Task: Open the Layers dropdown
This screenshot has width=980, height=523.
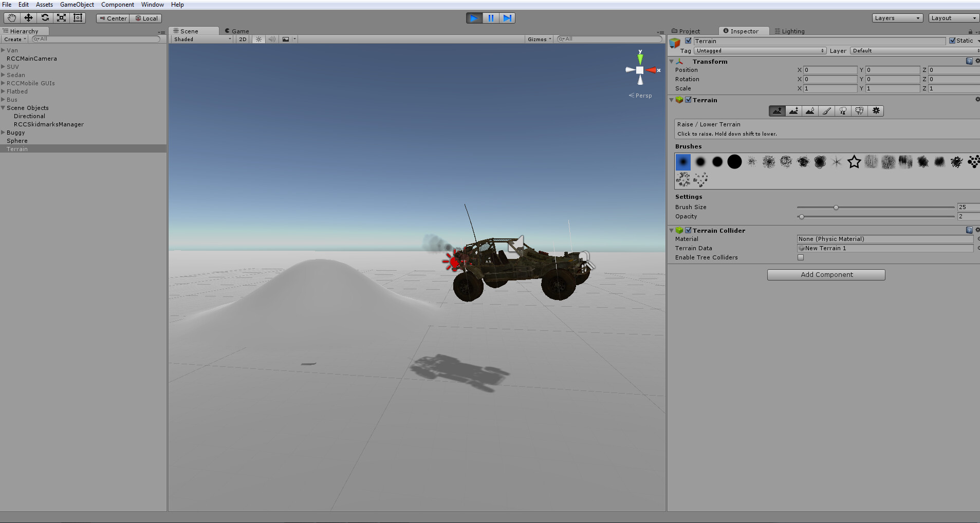Action: click(x=897, y=17)
